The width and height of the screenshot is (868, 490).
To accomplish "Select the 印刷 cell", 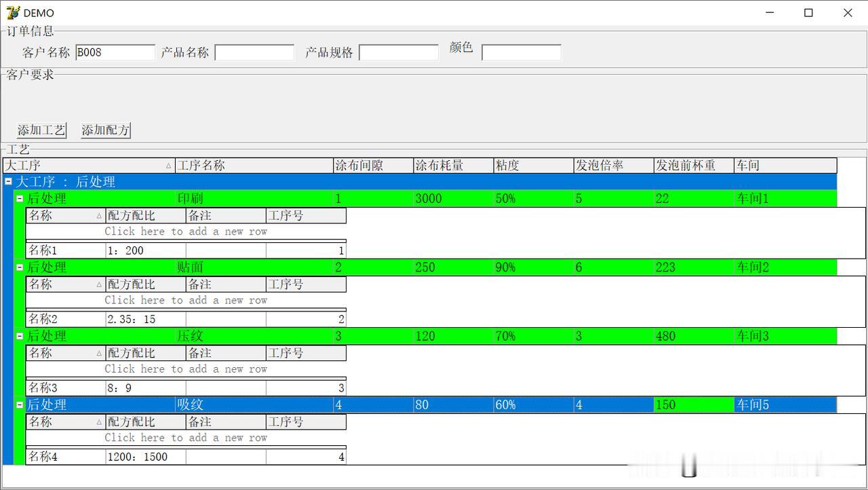I will pyautogui.click(x=254, y=198).
